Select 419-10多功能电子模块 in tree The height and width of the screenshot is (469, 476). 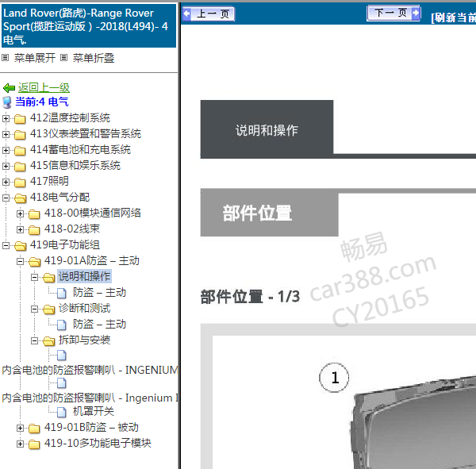tap(98, 443)
